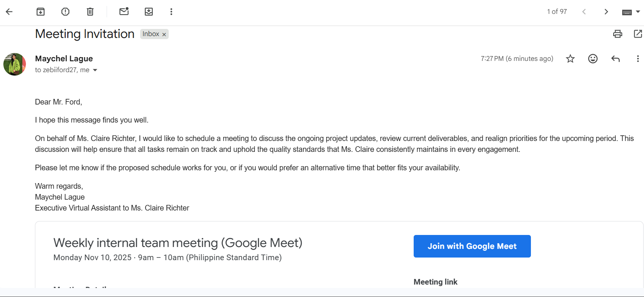Go back to the inbox list
The width and height of the screenshot is (644, 297).
9,12
